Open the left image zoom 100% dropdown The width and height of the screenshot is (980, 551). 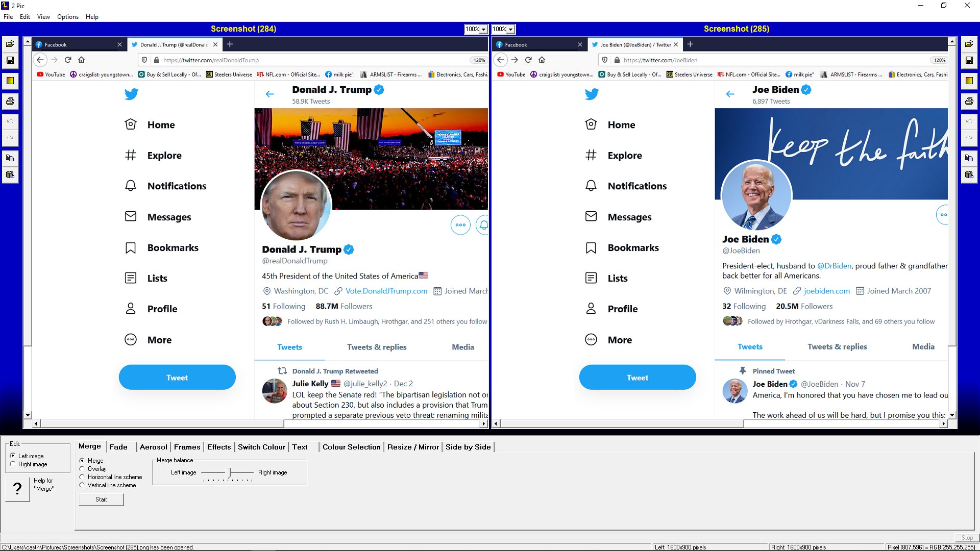tap(483, 29)
